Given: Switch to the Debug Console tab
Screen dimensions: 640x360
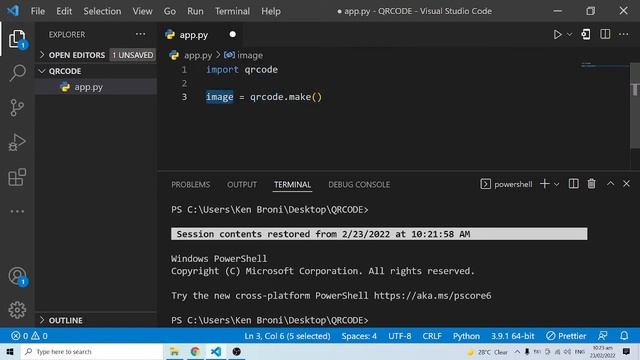Looking at the screenshot, I should tap(359, 184).
